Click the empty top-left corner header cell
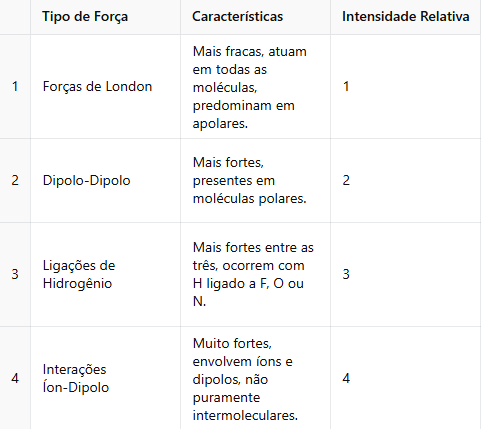This screenshot has width=481, height=429. click(x=15, y=17)
